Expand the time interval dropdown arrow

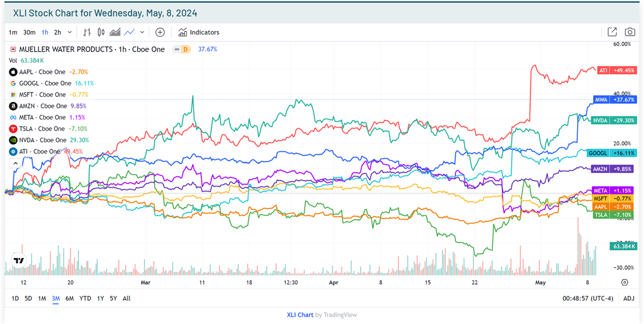point(70,32)
